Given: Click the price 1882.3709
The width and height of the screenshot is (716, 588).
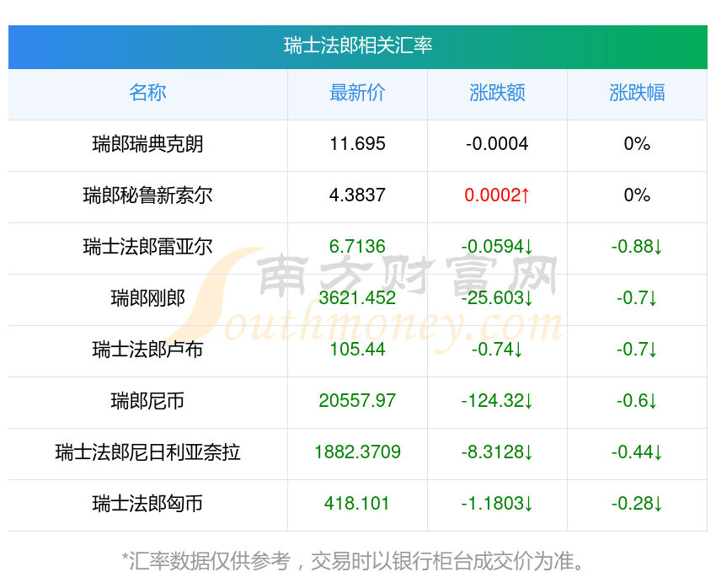Looking at the screenshot, I should coord(357,452).
